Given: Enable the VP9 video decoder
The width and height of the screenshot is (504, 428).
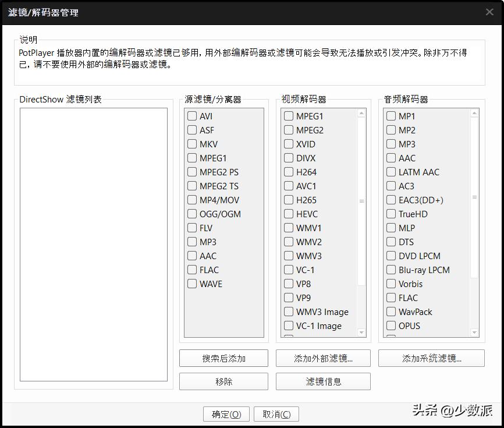Looking at the screenshot, I should coord(288,298).
